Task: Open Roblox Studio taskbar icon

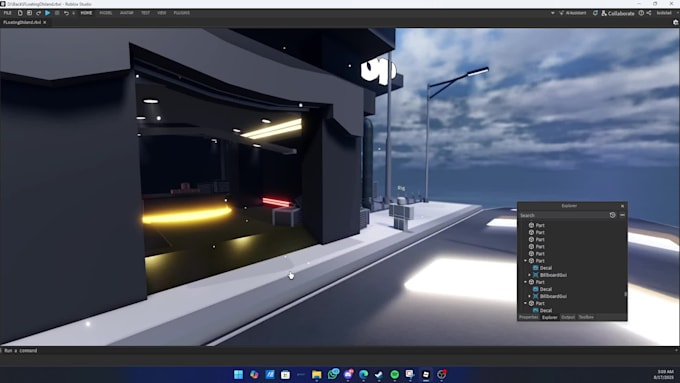Action: (x=426, y=374)
